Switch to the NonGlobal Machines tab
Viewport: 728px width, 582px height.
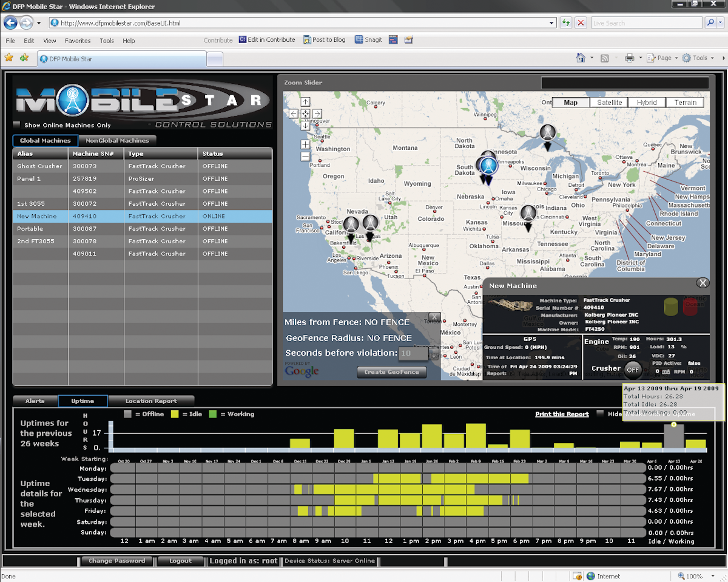(x=118, y=140)
